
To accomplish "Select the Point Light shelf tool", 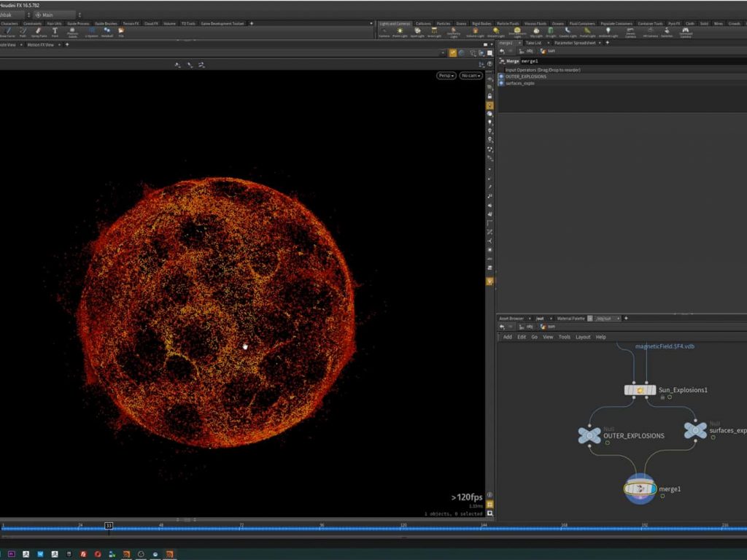I will point(400,31).
